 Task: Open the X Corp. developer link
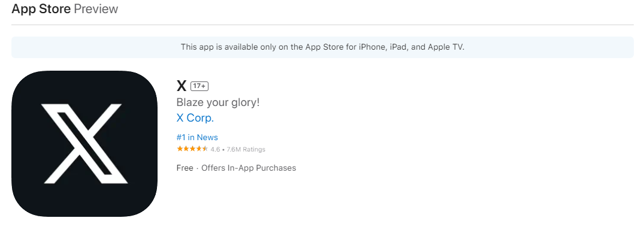coord(195,118)
